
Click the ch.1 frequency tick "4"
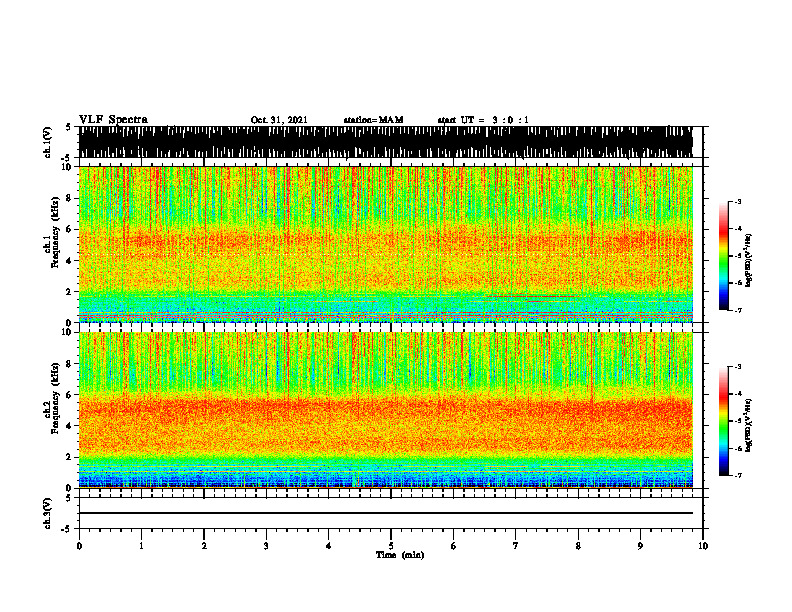coord(69,261)
